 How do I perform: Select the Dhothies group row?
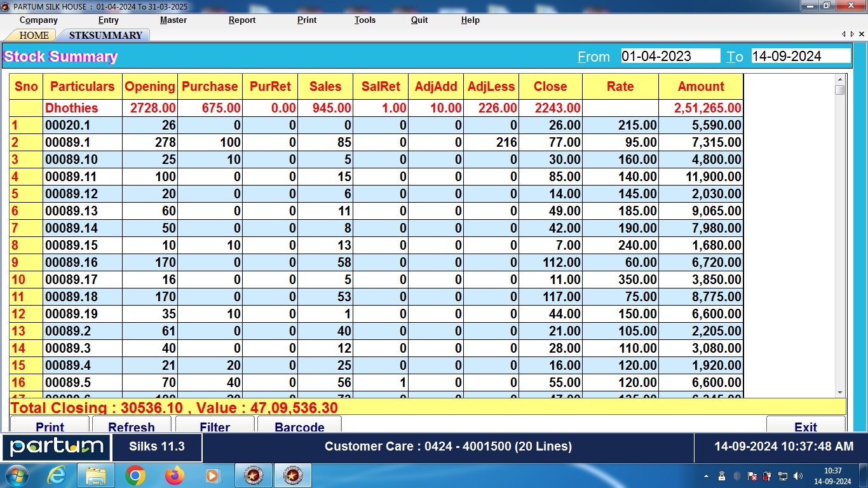[x=376, y=108]
